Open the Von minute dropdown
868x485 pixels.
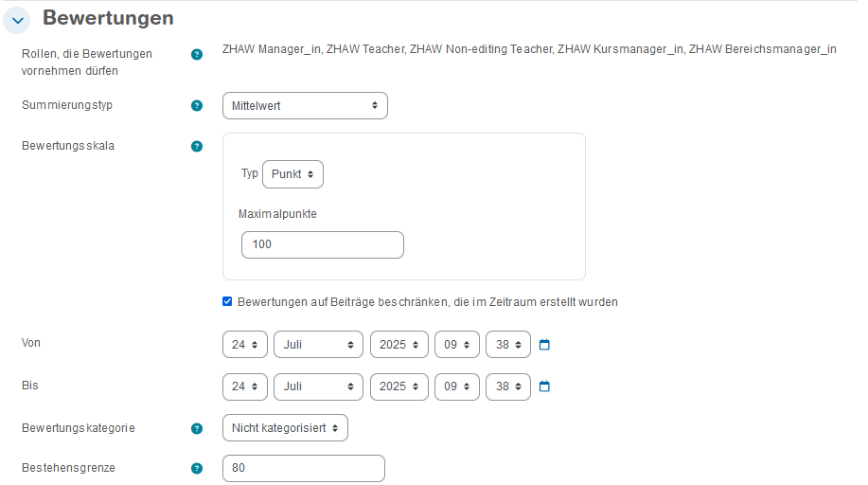tap(508, 345)
